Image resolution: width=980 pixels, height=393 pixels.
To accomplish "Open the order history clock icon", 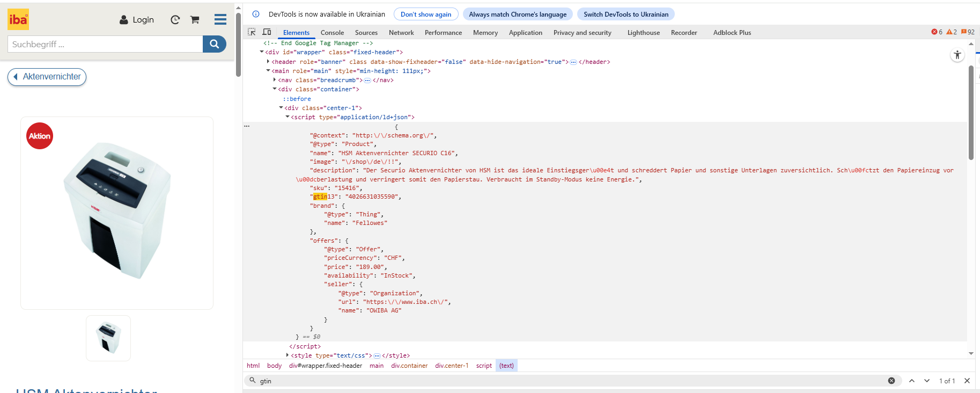I will point(175,20).
